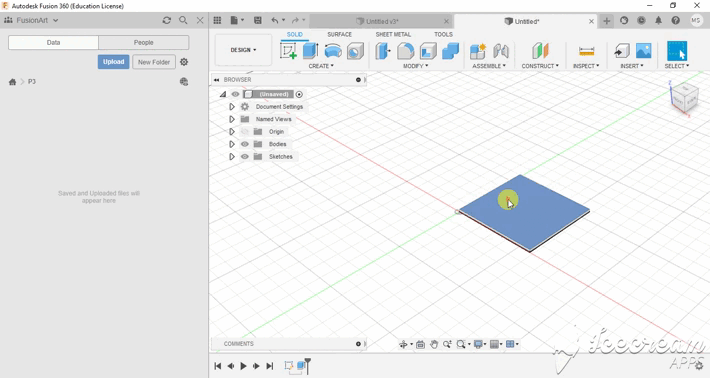Choose the Shell tool
710x378 pixels.
click(x=428, y=51)
